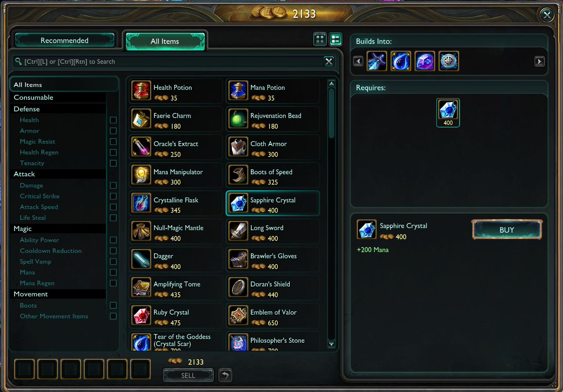Select the Health Potion item icon
Image resolution: width=563 pixels, height=392 pixels.
[x=141, y=91]
